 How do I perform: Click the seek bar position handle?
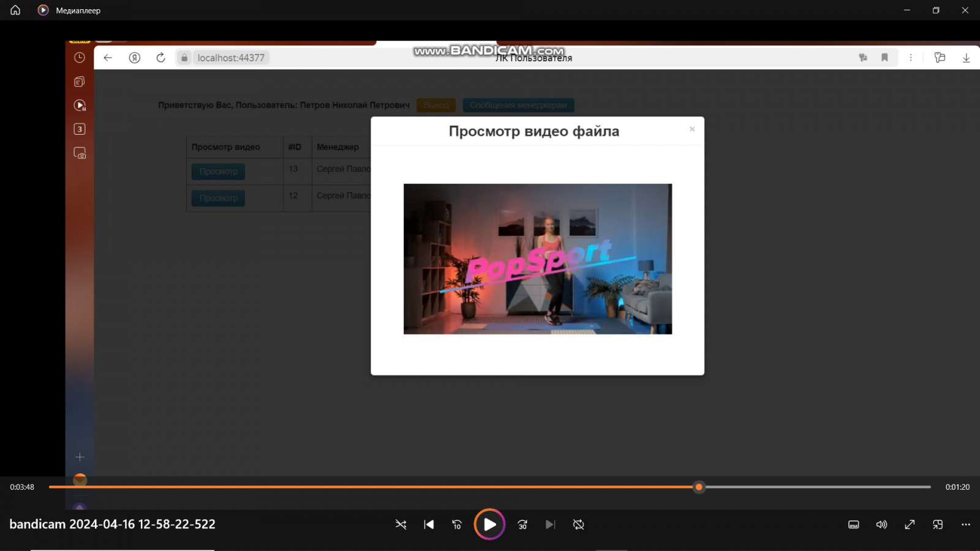click(699, 487)
